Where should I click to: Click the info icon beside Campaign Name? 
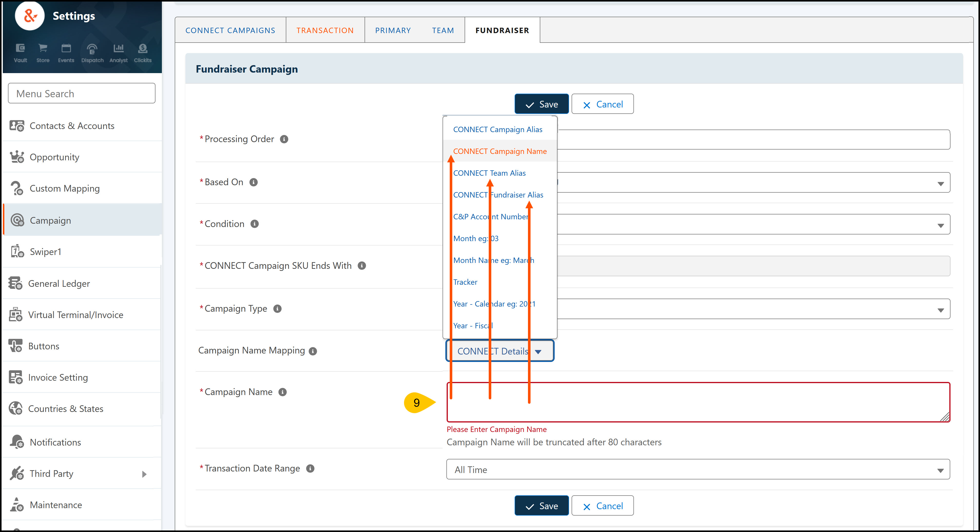point(282,392)
